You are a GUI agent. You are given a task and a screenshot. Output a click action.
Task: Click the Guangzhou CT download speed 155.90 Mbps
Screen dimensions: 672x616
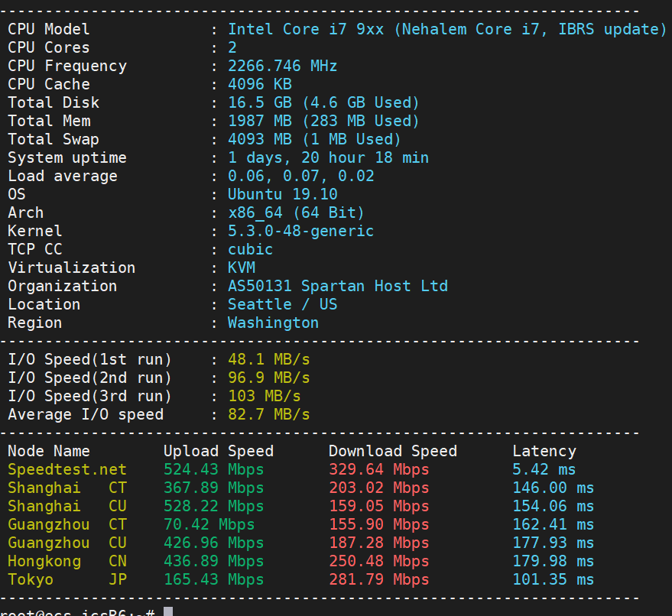pyautogui.click(x=378, y=524)
